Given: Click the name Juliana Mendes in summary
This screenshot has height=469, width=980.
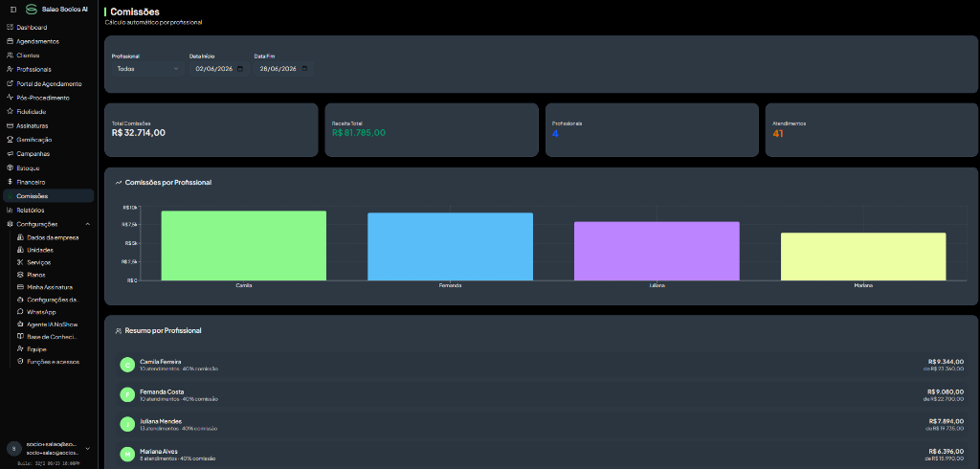Looking at the screenshot, I should [x=161, y=421].
